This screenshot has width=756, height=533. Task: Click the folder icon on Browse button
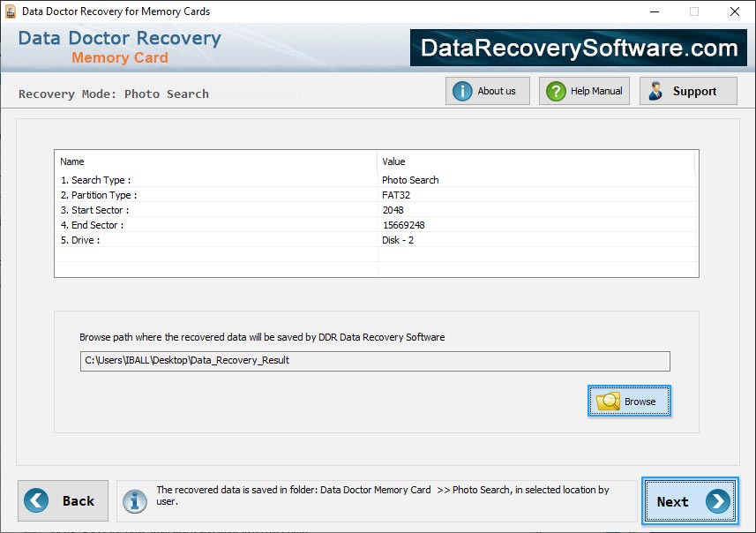point(610,402)
